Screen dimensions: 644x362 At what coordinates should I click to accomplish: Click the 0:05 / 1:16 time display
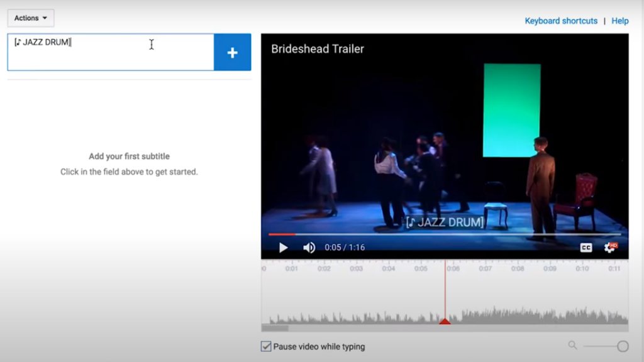click(345, 248)
